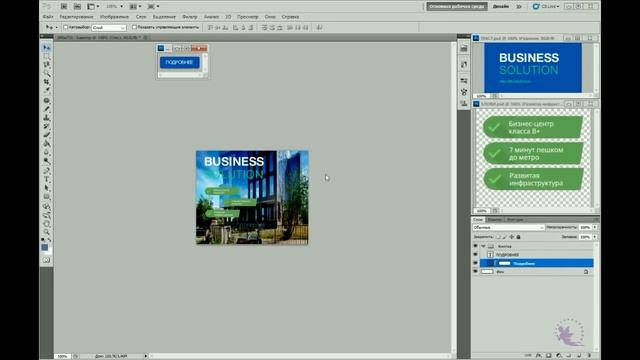Select the Shape tool in toolbox

coord(47,196)
